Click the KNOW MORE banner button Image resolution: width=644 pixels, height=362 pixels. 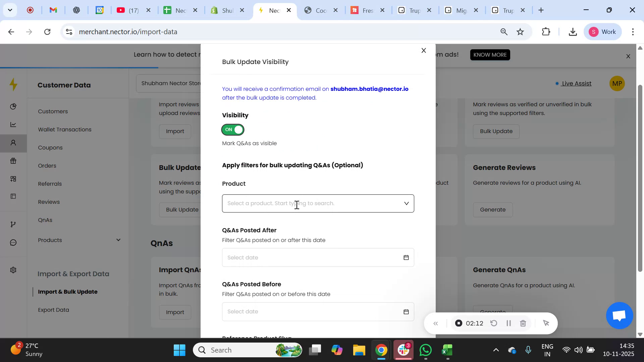coord(490,55)
